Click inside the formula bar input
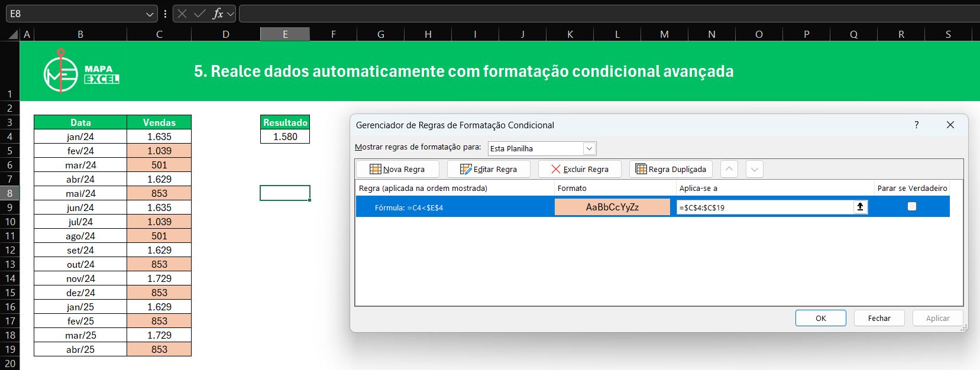The width and height of the screenshot is (980, 370). [x=609, y=14]
